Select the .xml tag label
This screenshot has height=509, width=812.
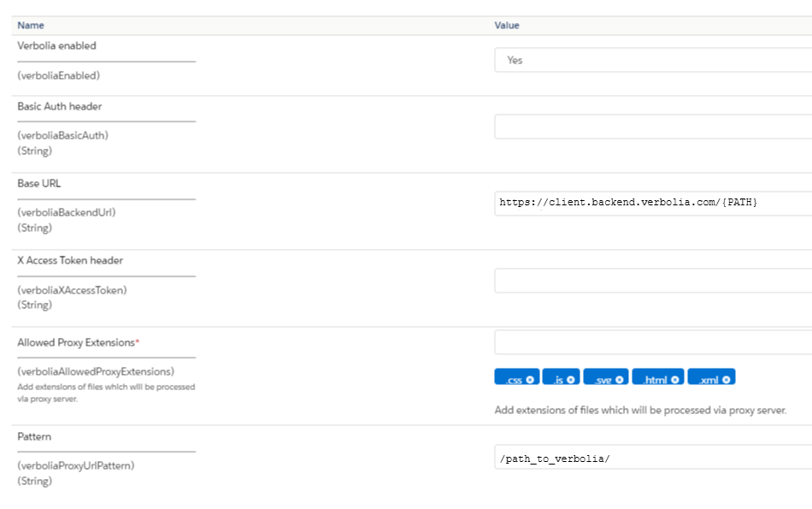(707, 379)
